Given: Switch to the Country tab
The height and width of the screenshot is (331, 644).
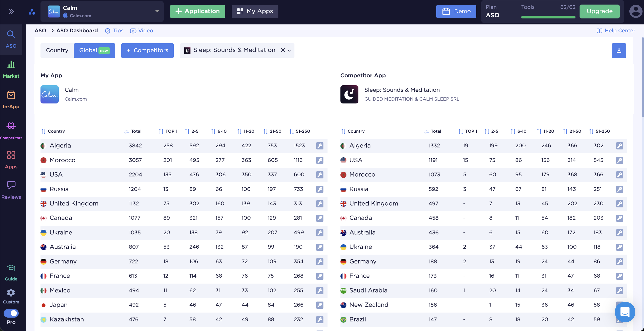Looking at the screenshot, I should click(57, 51).
